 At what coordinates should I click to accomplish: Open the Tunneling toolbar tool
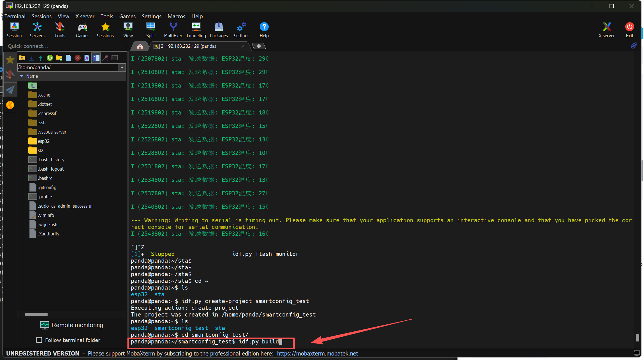[x=196, y=30]
